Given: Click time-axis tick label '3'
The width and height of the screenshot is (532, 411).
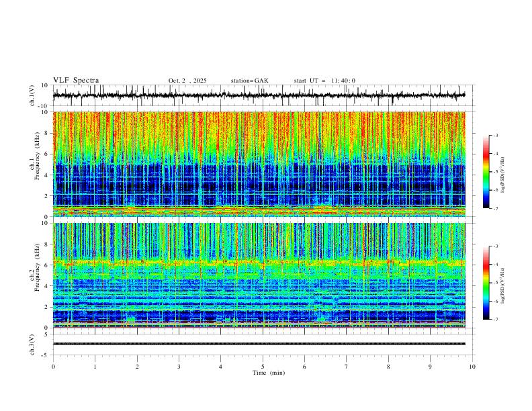Looking at the screenshot, I should point(179,367).
